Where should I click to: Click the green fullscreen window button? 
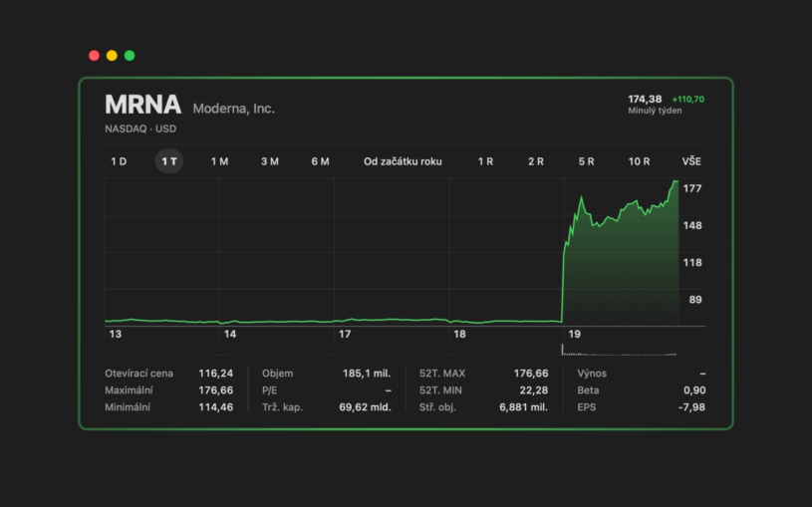coord(130,56)
